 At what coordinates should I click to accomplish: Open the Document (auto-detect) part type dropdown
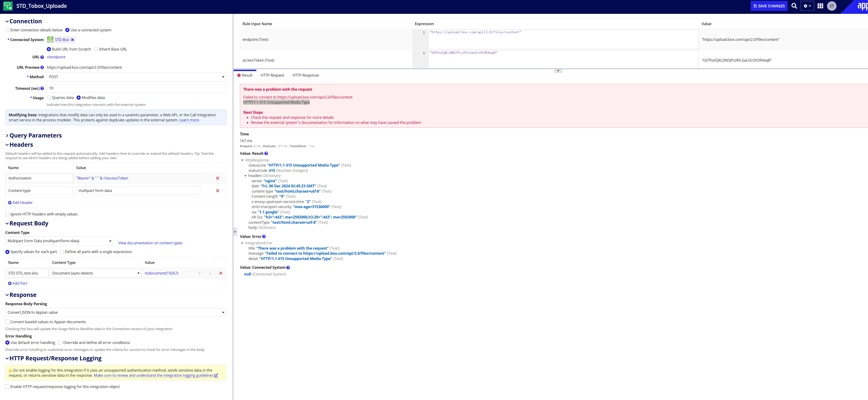coord(96,273)
